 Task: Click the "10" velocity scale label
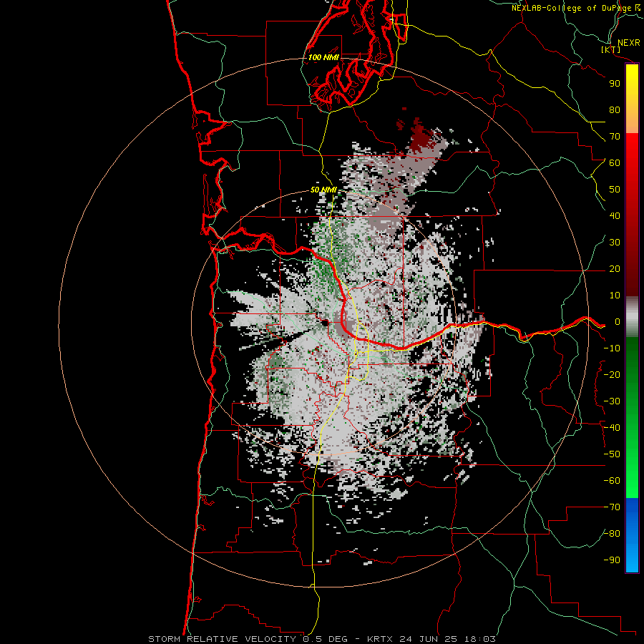click(x=615, y=296)
